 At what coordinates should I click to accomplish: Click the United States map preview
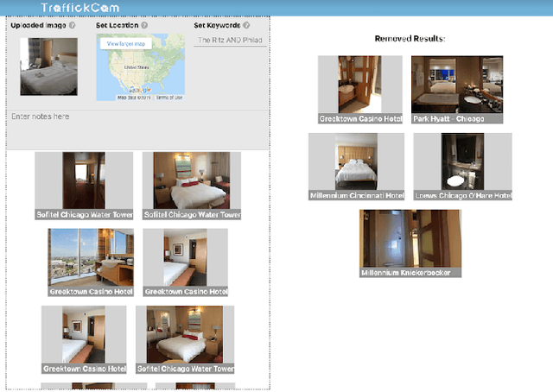140,69
